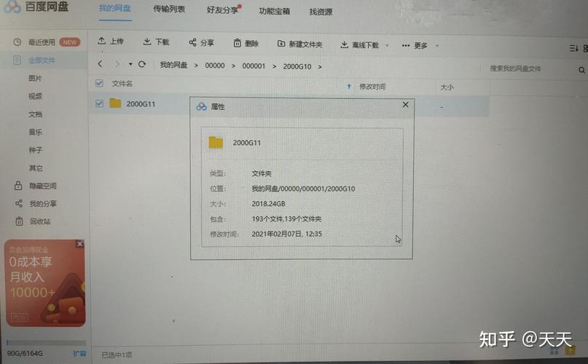588x364 pixels.
Task: Click the 分享 share button
Action: tap(201, 42)
